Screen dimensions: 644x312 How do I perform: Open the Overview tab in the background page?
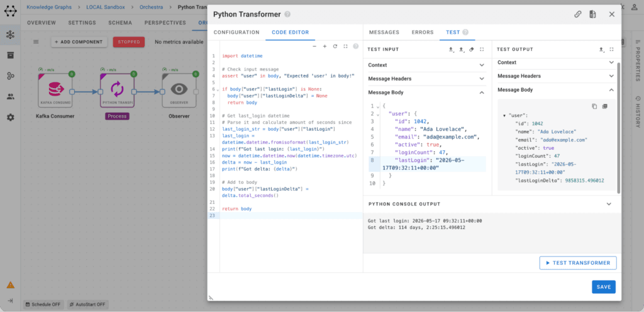(x=41, y=23)
